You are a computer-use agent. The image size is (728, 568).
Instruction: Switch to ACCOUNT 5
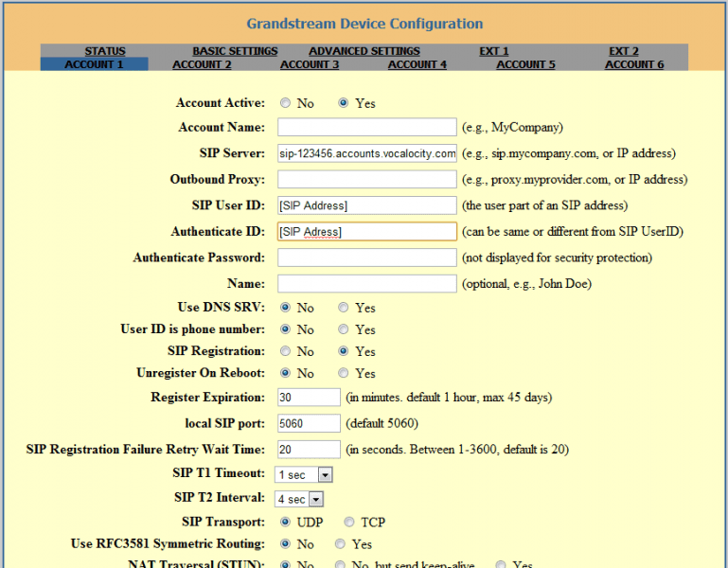click(x=525, y=64)
